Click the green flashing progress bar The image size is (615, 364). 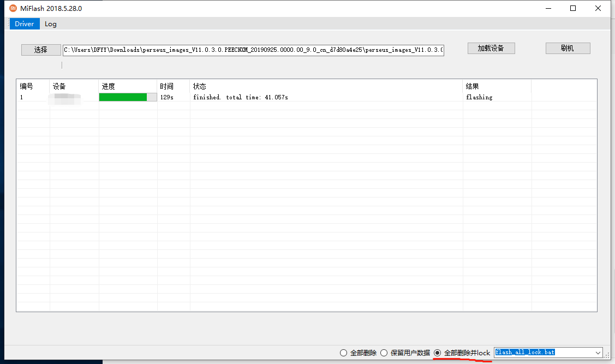tap(128, 97)
